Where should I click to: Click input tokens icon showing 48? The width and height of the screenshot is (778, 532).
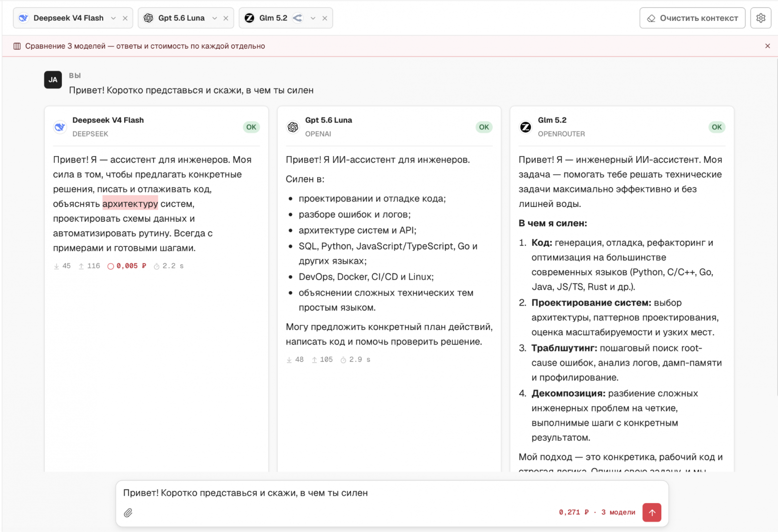coord(289,359)
